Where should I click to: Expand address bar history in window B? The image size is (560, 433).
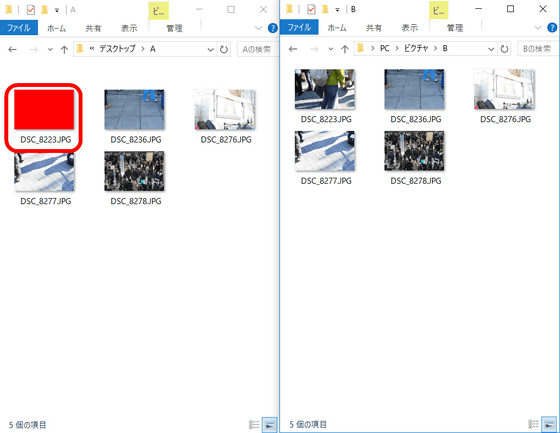tap(491, 49)
